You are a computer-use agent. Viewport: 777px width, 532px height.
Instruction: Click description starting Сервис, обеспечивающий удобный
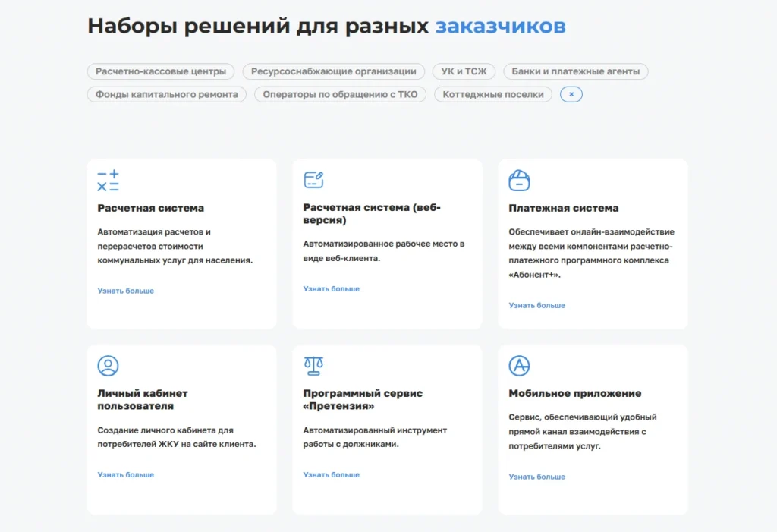coord(582,431)
